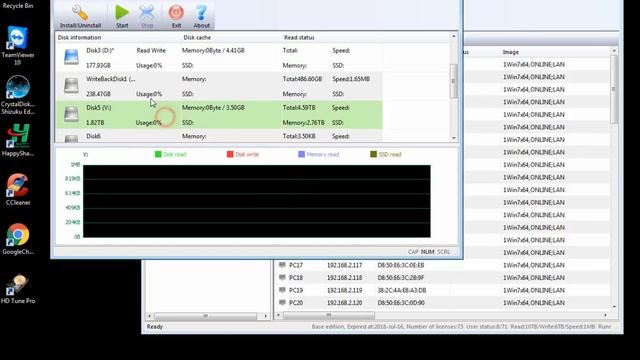Click the green Disk read legend swatch
The width and height of the screenshot is (640, 360).
click(158, 154)
